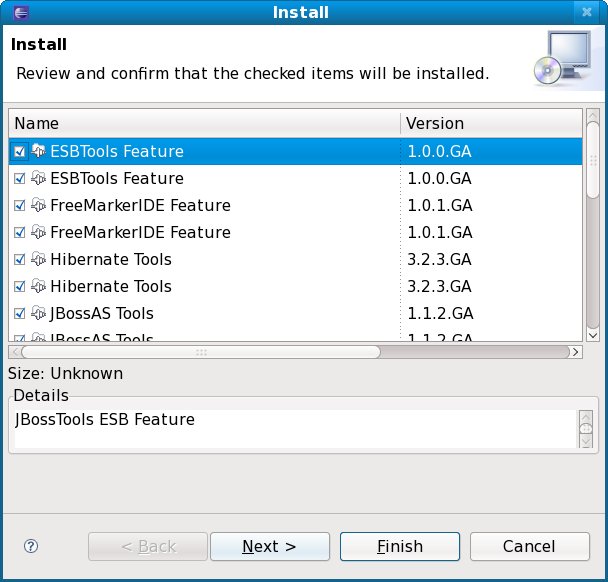
Task: Cancel the Install dialog
Action: pos(529,547)
